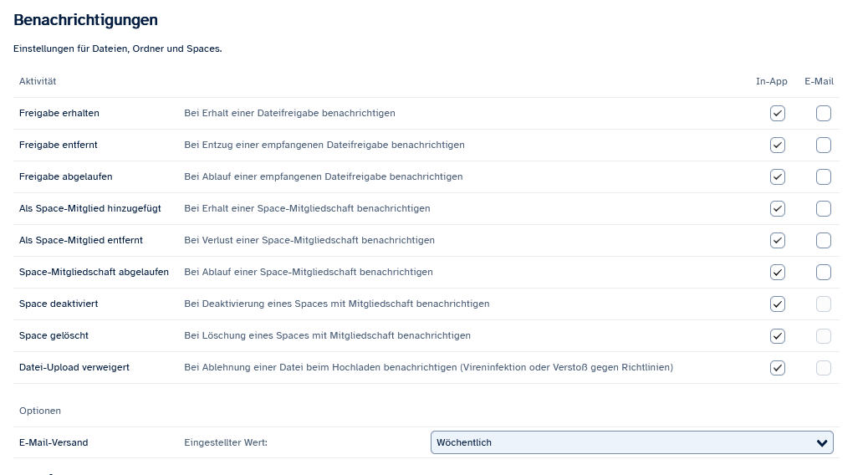Image resolution: width=868 pixels, height=475 pixels.
Task: Enable E-Mail for Als Space-Mitglied entfernt
Action: [x=824, y=241]
